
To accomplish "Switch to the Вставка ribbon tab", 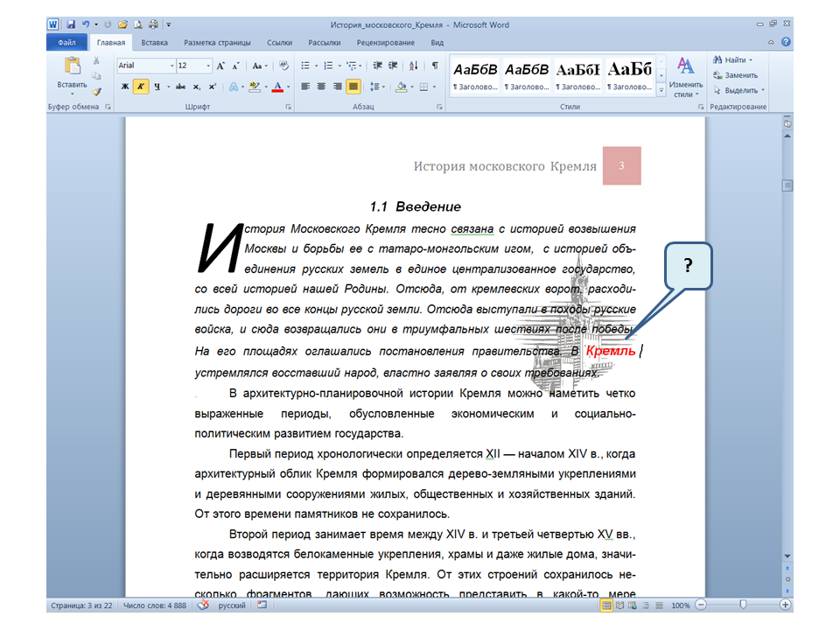I will 155,42.
